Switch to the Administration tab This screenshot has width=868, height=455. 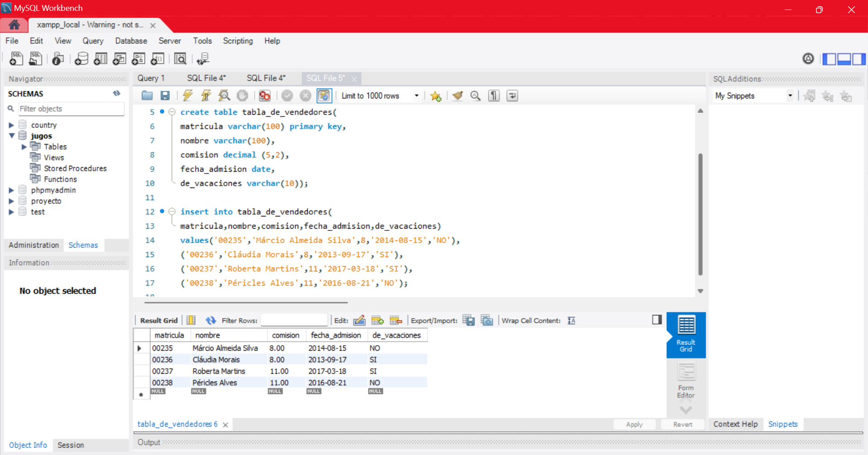click(x=34, y=245)
